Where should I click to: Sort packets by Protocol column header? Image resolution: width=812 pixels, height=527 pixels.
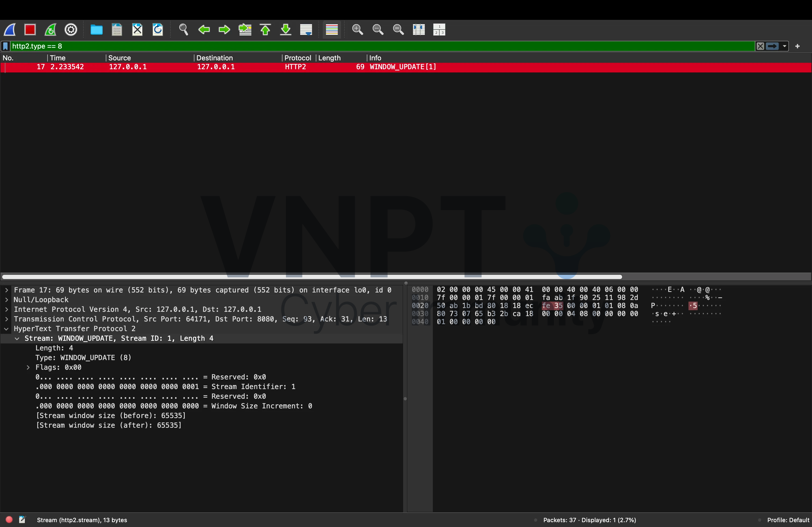pos(298,58)
